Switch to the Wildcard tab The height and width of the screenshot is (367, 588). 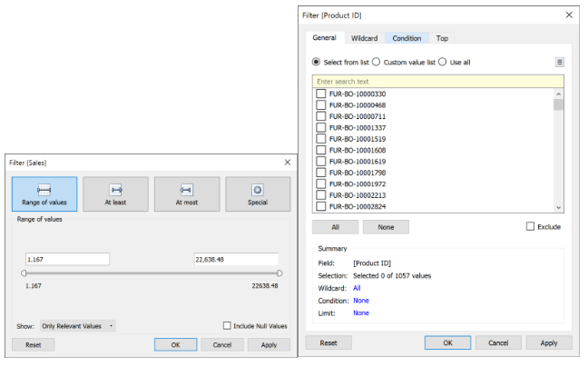(x=364, y=38)
